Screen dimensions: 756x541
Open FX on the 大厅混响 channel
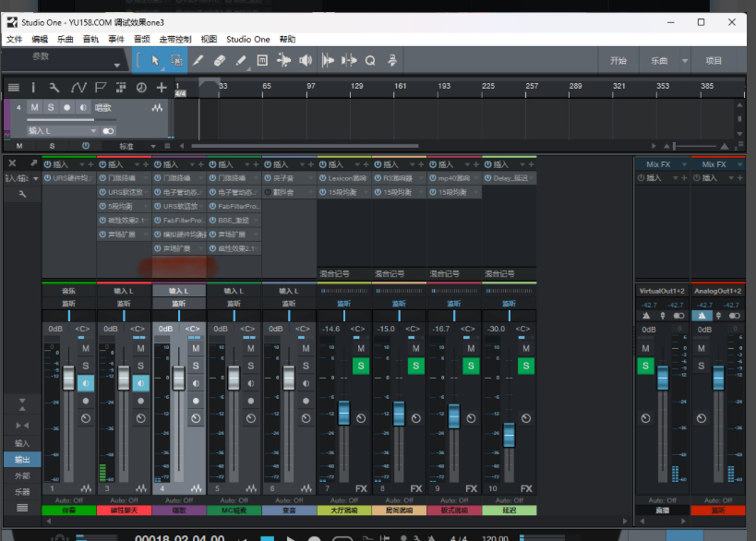pos(361,488)
